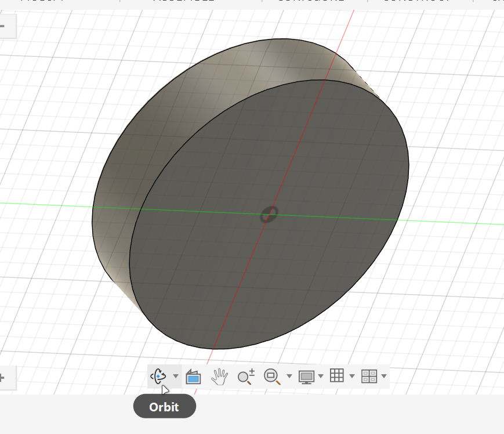This screenshot has width=504, height=434.
Task: Click the Zoom Window fit icon
Action: (272, 377)
